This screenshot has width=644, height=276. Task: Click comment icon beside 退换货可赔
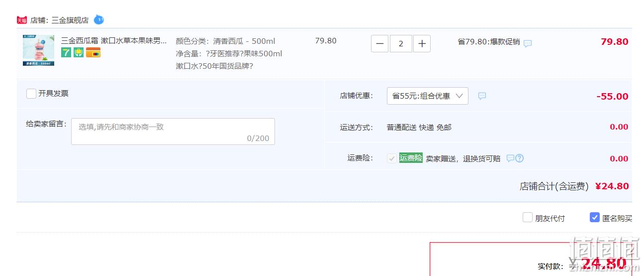click(510, 158)
